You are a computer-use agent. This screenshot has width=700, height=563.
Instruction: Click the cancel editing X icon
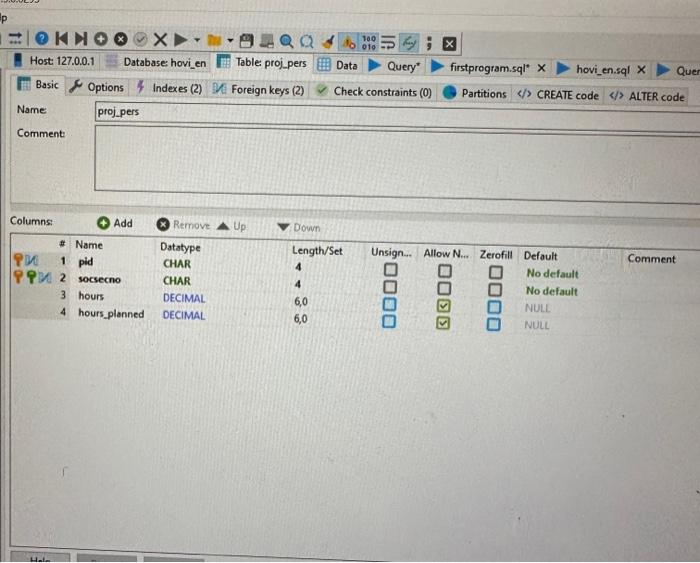(160, 40)
